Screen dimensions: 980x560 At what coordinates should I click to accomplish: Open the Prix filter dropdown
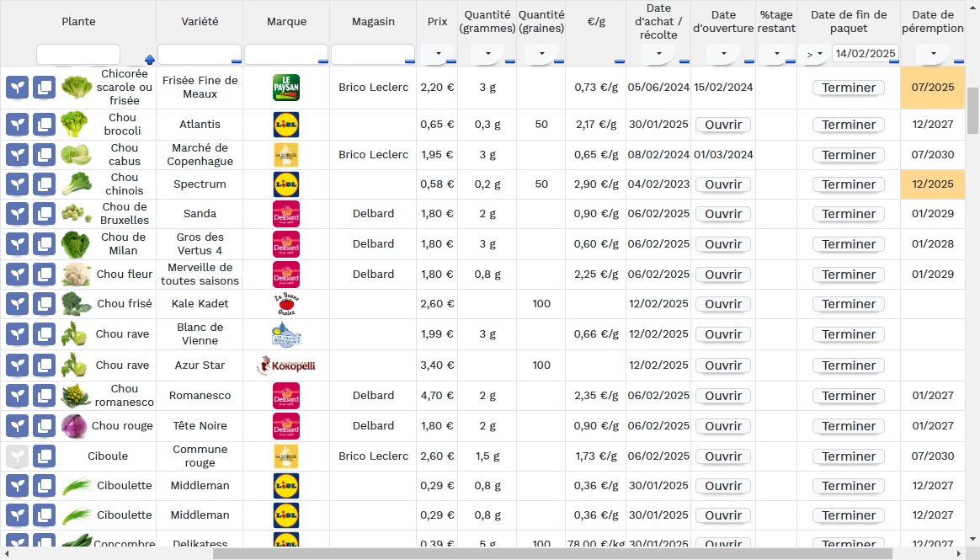pos(438,54)
